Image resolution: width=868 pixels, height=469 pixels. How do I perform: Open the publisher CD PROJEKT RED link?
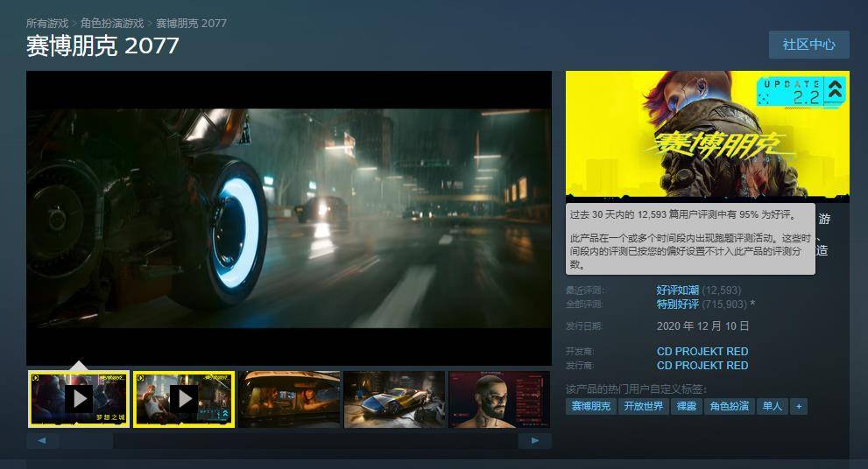(702, 365)
